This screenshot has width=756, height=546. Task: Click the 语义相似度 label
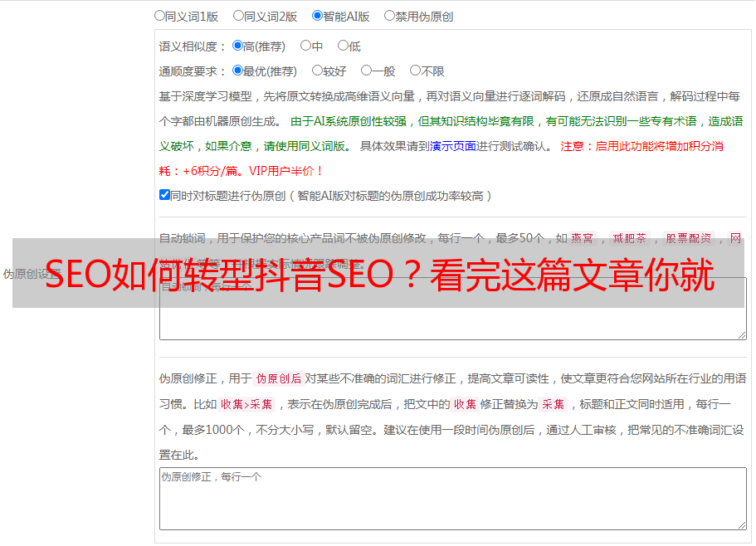click(193, 46)
